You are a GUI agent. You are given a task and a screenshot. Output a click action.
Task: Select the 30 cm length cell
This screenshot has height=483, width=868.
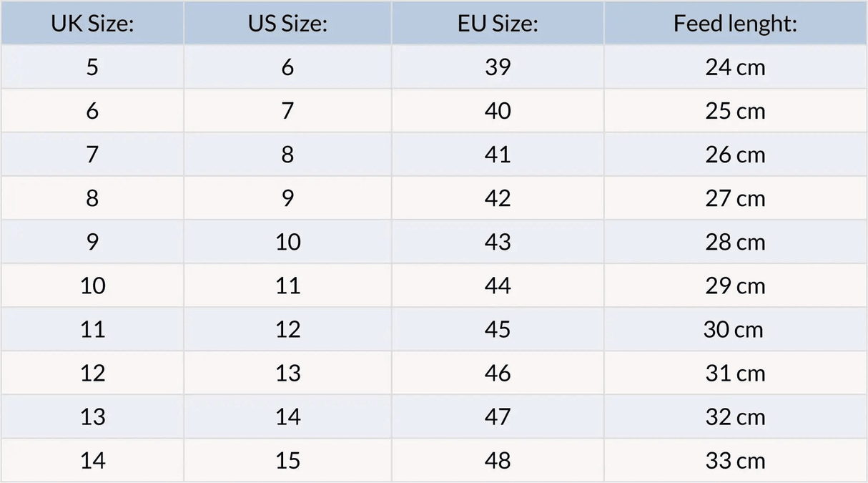pyautogui.click(x=735, y=329)
